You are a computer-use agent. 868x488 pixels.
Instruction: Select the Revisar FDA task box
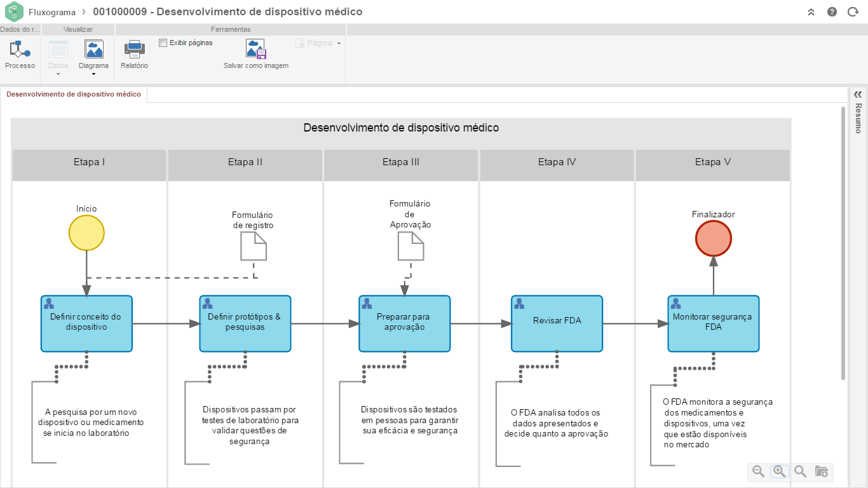tap(557, 323)
